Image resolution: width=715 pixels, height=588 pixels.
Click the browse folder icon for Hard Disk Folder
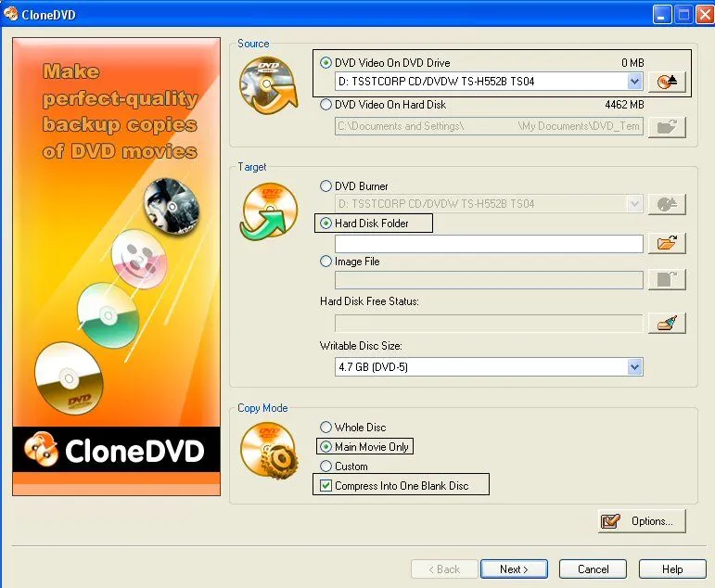click(x=666, y=244)
